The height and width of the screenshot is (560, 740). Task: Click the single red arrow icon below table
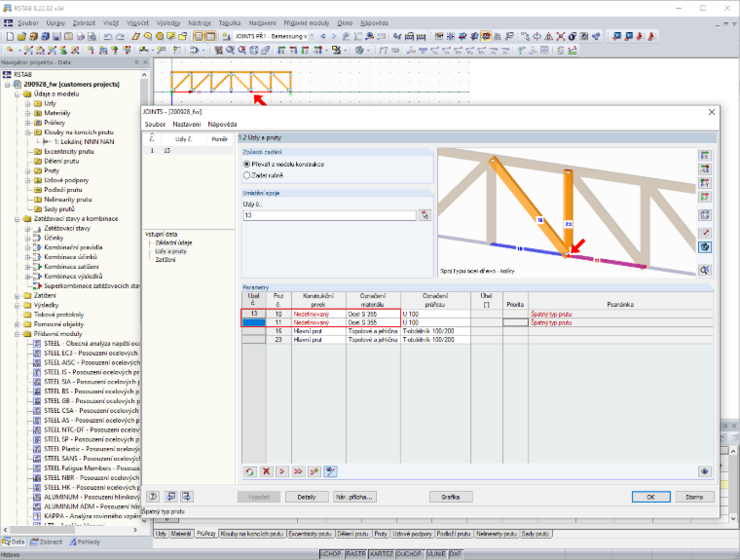click(x=282, y=471)
